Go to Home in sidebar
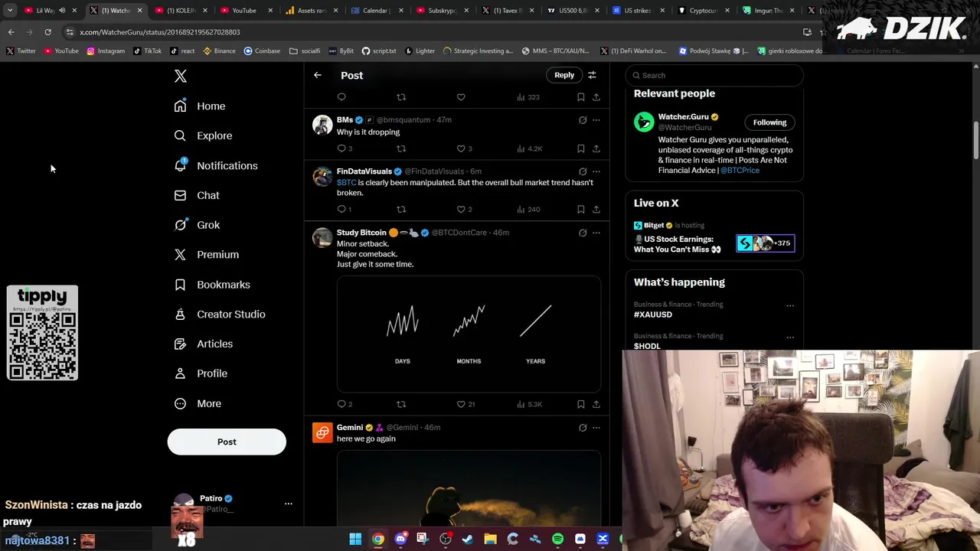980x551 pixels. coord(200,106)
